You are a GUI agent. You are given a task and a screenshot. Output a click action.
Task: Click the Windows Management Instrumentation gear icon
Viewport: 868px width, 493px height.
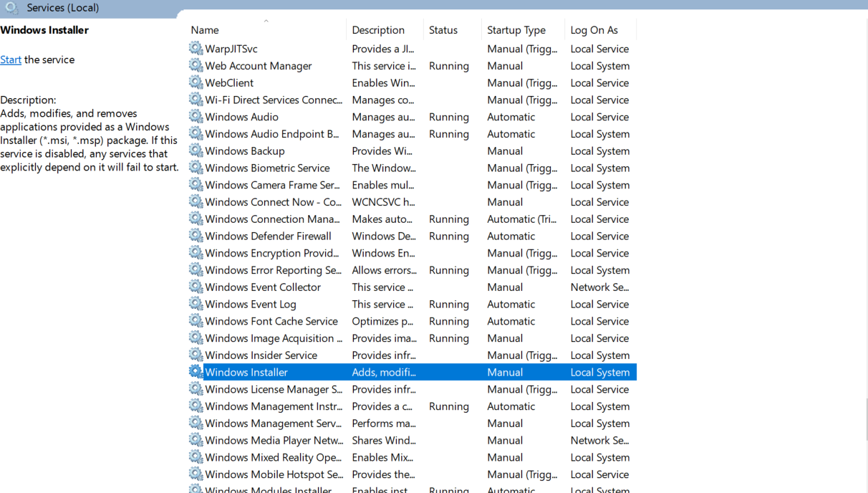(x=196, y=406)
